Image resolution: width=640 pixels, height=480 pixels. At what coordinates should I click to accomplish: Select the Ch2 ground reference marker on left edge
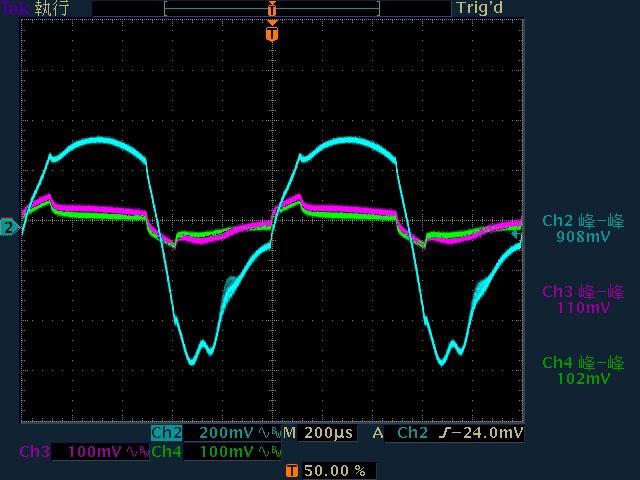pyautogui.click(x=9, y=227)
